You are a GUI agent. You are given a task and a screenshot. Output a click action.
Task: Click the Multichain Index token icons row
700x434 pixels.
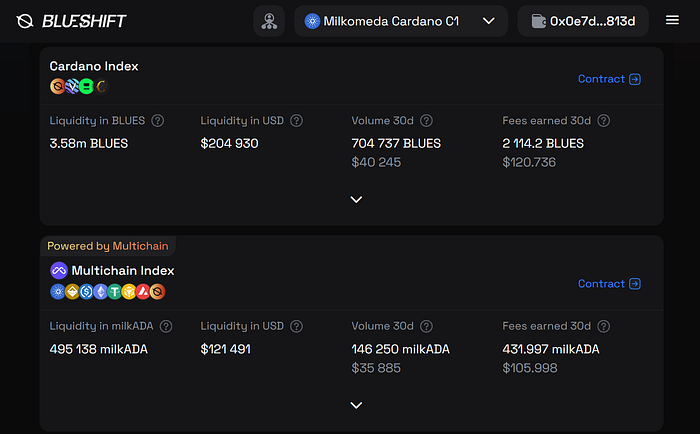pos(107,292)
